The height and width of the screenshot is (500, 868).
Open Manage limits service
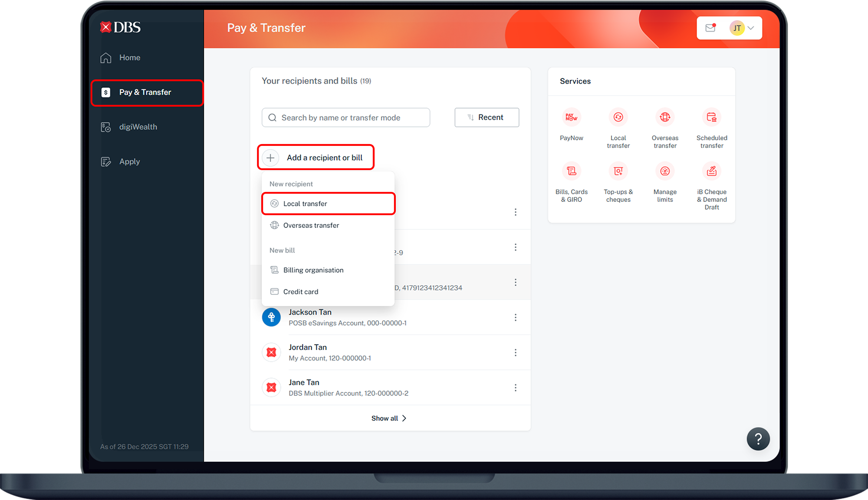[665, 182]
